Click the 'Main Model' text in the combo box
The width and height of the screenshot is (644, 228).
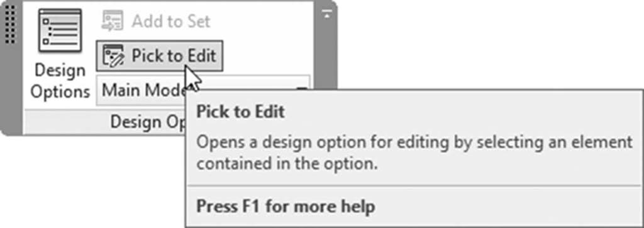pyautogui.click(x=143, y=90)
